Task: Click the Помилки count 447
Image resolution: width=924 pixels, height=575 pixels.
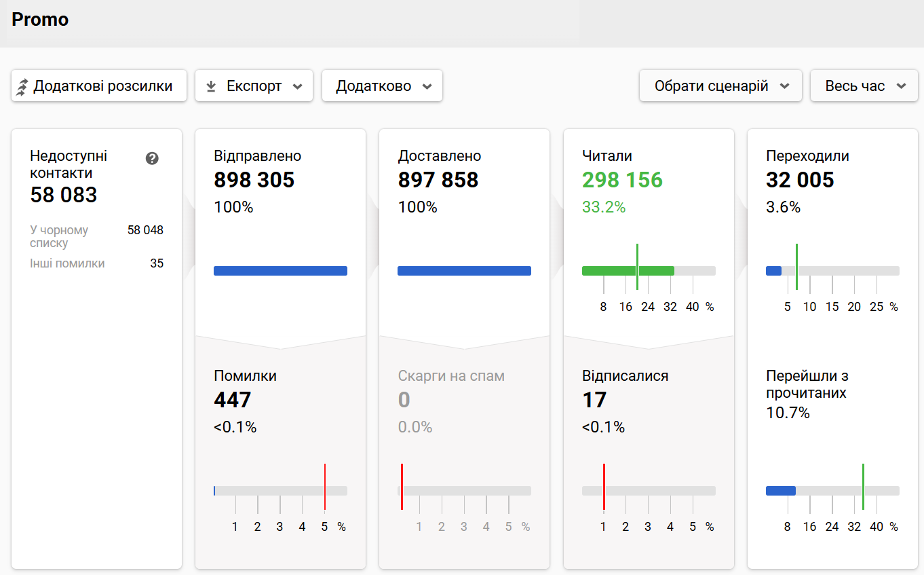Action: (x=233, y=400)
